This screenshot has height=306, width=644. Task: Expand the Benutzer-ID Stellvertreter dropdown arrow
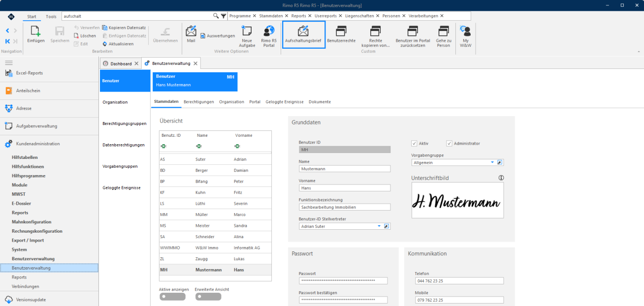(x=379, y=226)
